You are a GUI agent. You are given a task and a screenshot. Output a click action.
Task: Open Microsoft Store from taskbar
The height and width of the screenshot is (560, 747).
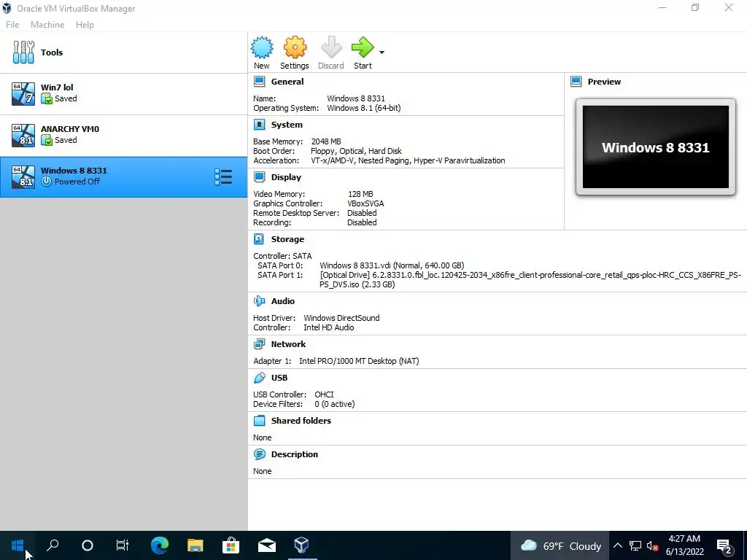231,545
